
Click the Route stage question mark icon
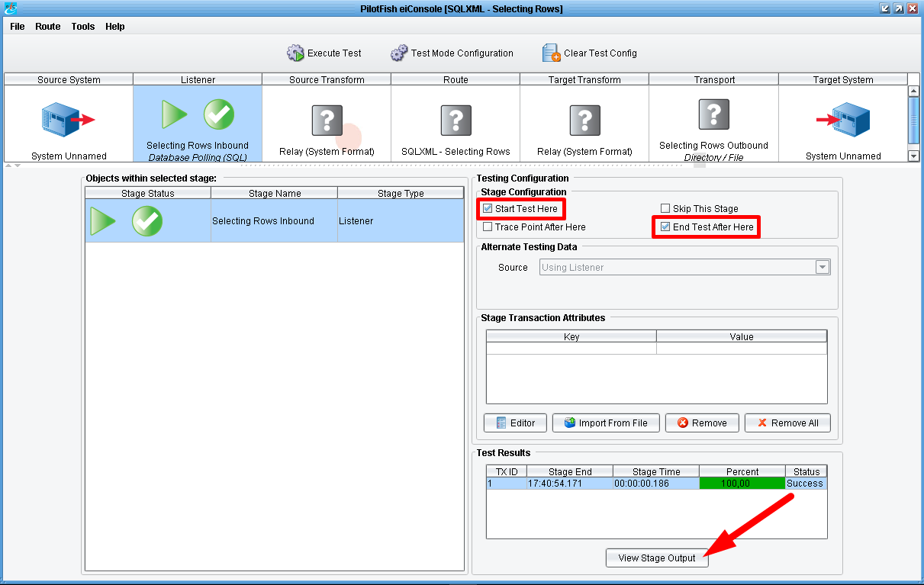tap(456, 121)
